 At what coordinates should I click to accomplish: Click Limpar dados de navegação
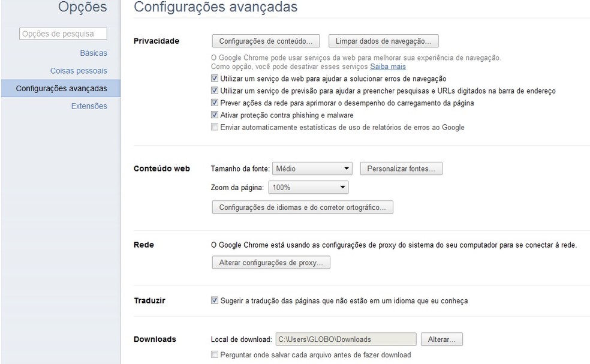pos(383,41)
